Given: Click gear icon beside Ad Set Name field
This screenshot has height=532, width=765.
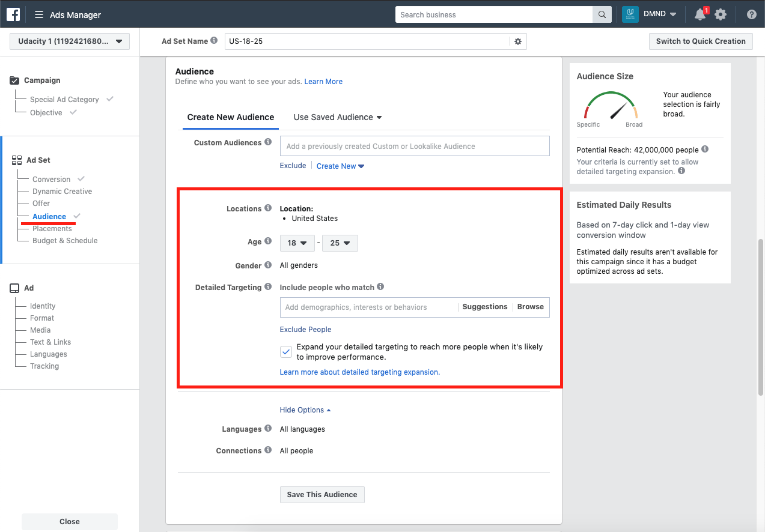Looking at the screenshot, I should [x=517, y=41].
